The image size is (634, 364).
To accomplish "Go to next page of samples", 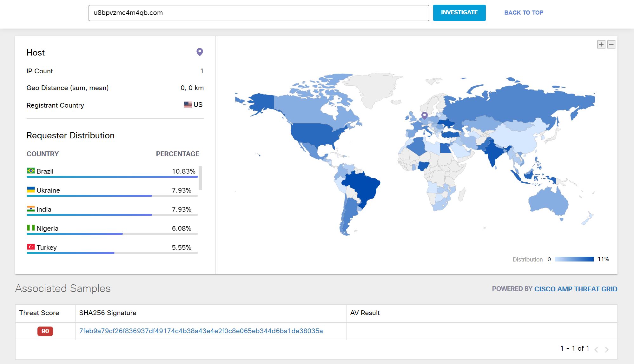I will coord(607,349).
